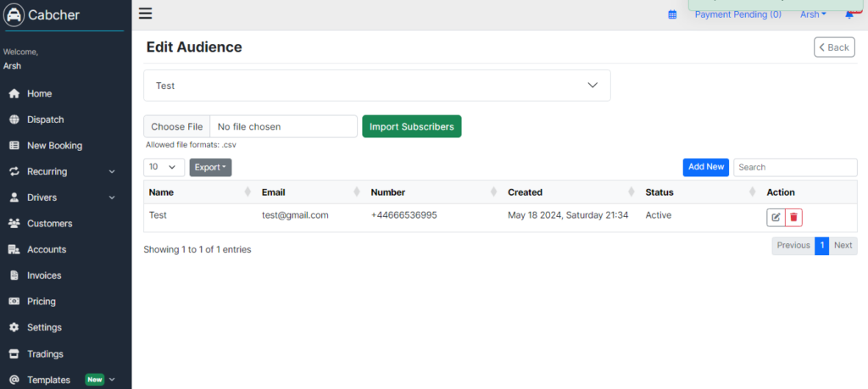868x389 pixels.
Task: Expand the Test audience dropdown
Action: click(377, 86)
